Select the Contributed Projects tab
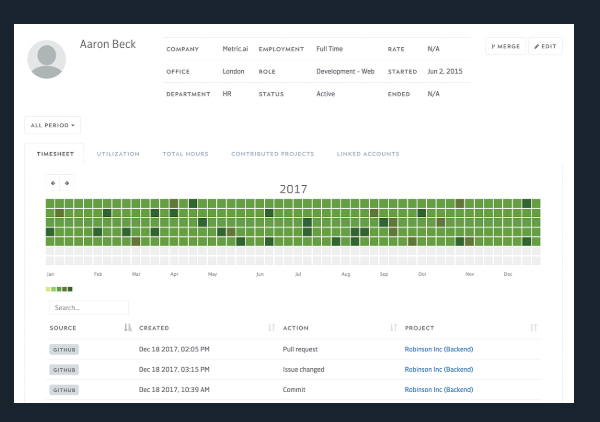 click(272, 154)
